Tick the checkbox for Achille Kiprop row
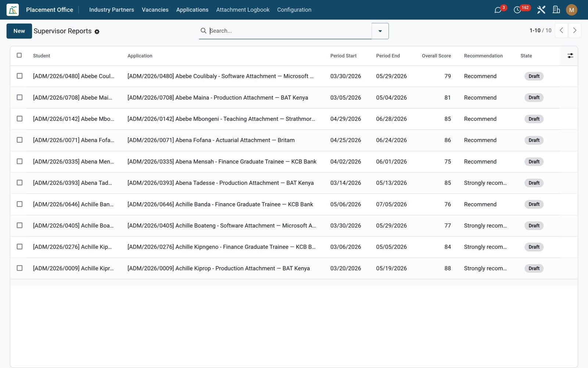Image resolution: width=588 pixels, height=368 pixels. tap(19, 268)
